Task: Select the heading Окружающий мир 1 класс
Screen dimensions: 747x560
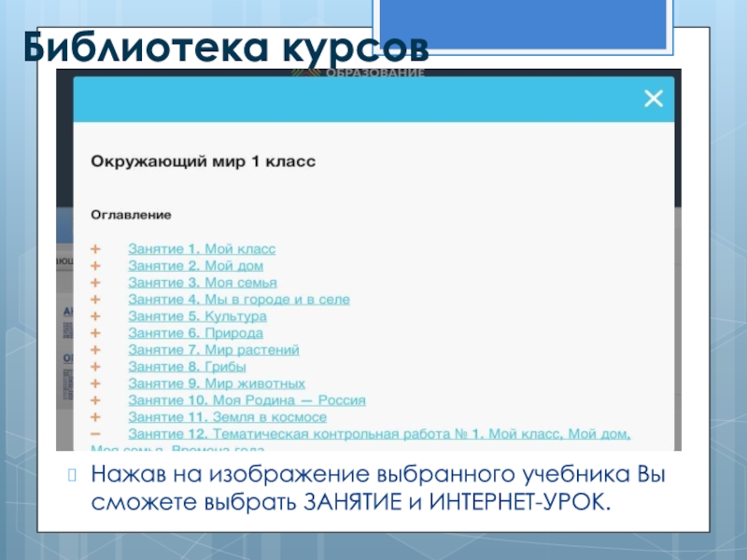Action: pos(203,161)
